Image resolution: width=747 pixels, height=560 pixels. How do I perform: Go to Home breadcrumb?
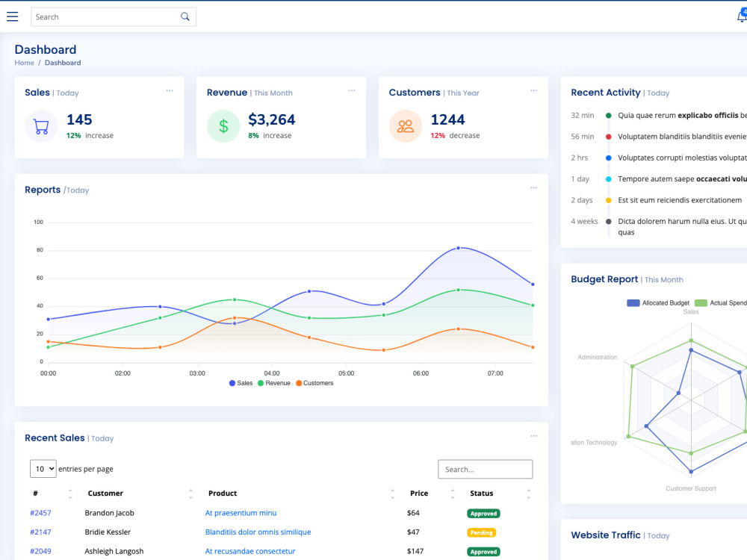[x=25, y=63]
